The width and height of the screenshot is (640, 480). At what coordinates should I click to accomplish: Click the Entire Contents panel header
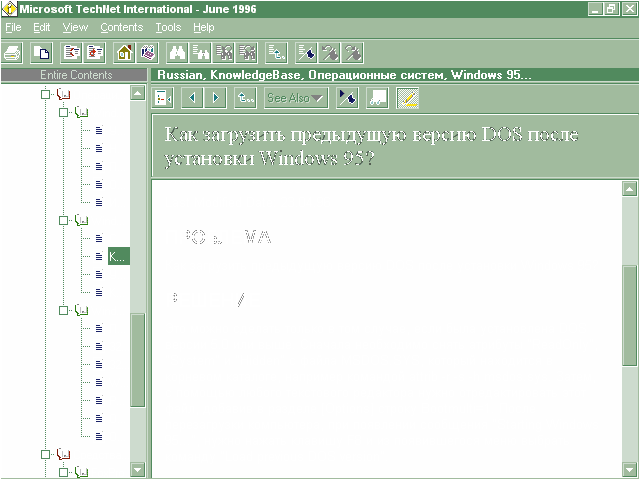(74, 75)
